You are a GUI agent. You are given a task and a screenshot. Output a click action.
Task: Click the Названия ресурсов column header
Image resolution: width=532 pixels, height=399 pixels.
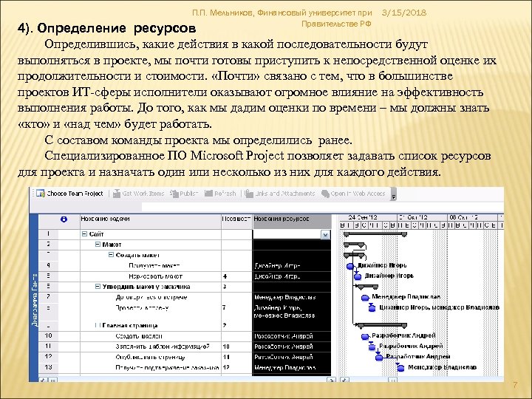point(292,222)
